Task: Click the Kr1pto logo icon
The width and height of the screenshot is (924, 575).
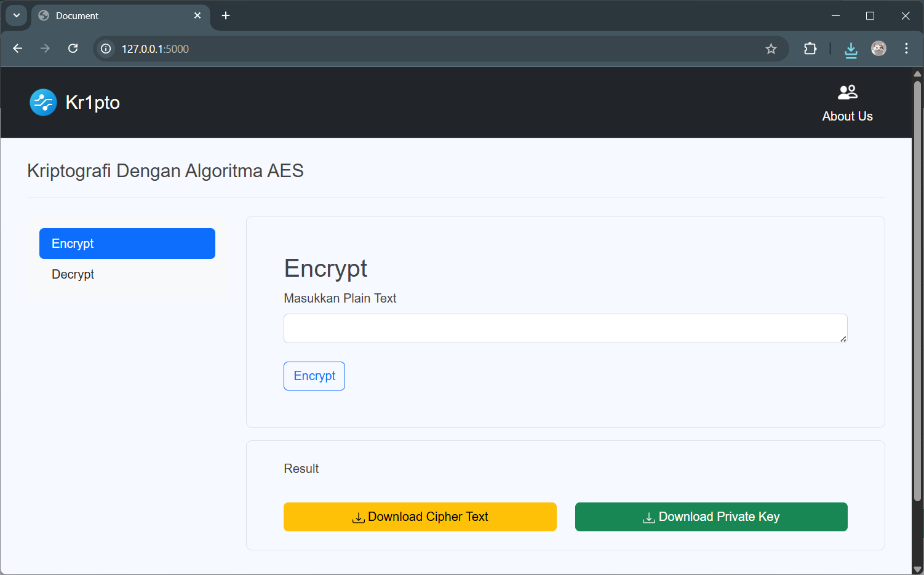Action: [43, 103]
